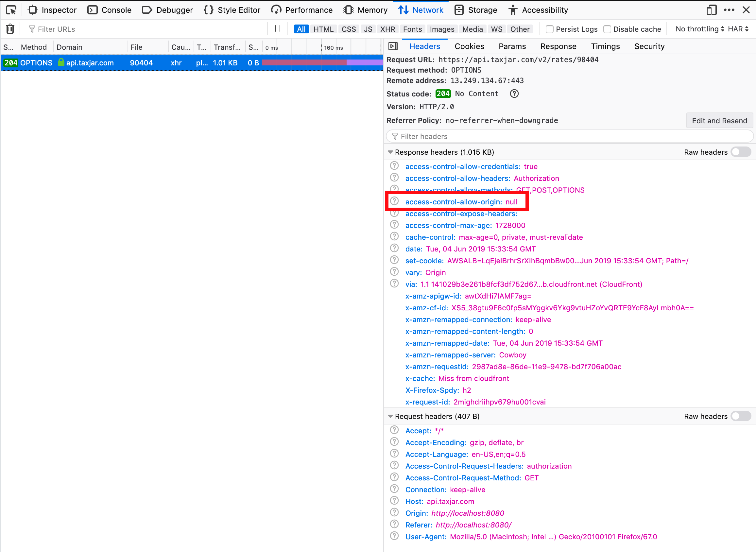This screenshot has width=756, height=552.
Task: Open the Storage panel tab
Action: coord(476,10)
